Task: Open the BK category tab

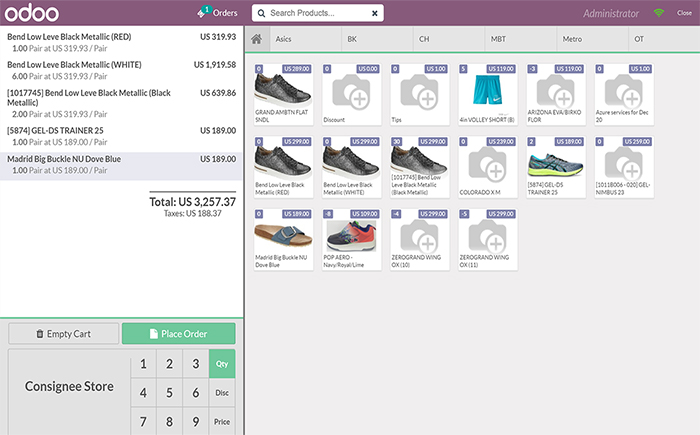Action: (x=377, y=39)
